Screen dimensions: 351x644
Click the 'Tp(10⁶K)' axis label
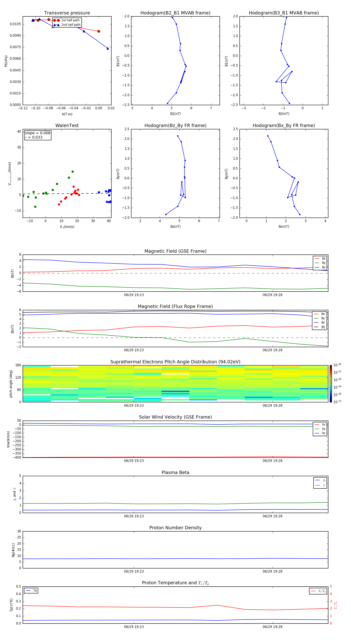click(11, 605)
